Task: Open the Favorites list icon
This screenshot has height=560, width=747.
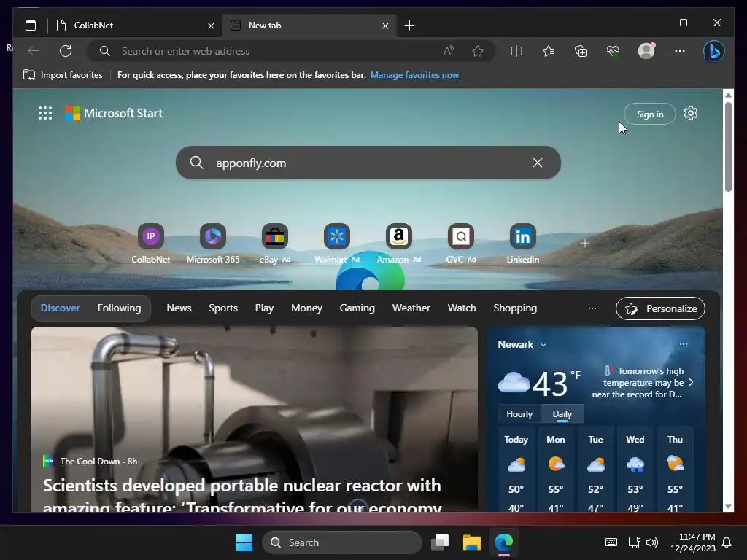Action: click(x=549, y=51)
